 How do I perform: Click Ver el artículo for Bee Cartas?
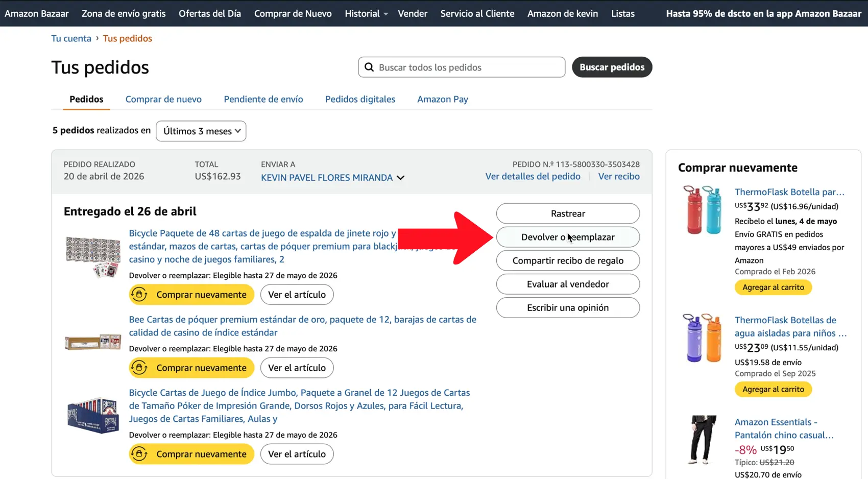point(297,368)
